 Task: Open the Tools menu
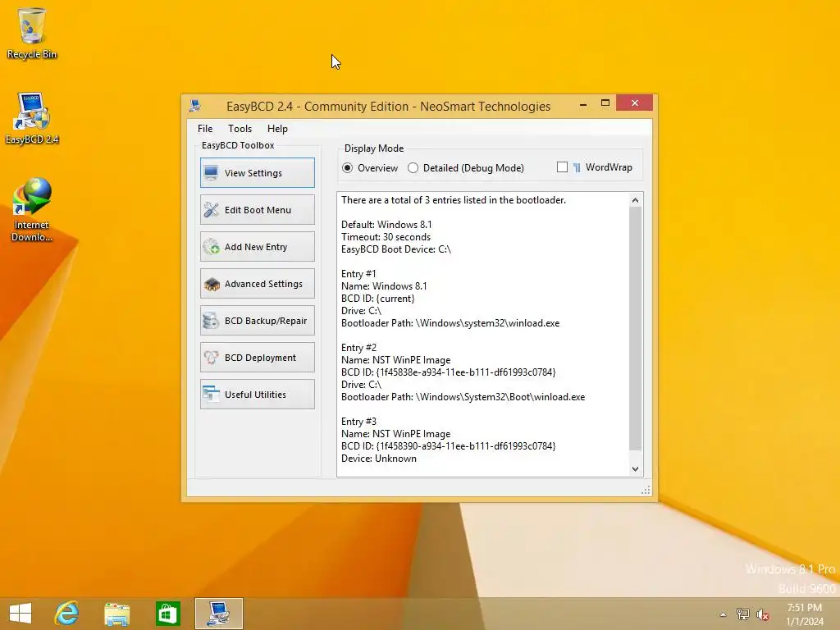(240, 129)
